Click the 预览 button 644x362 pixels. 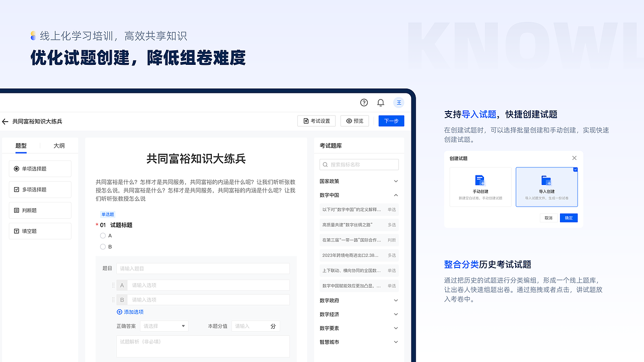355,121
